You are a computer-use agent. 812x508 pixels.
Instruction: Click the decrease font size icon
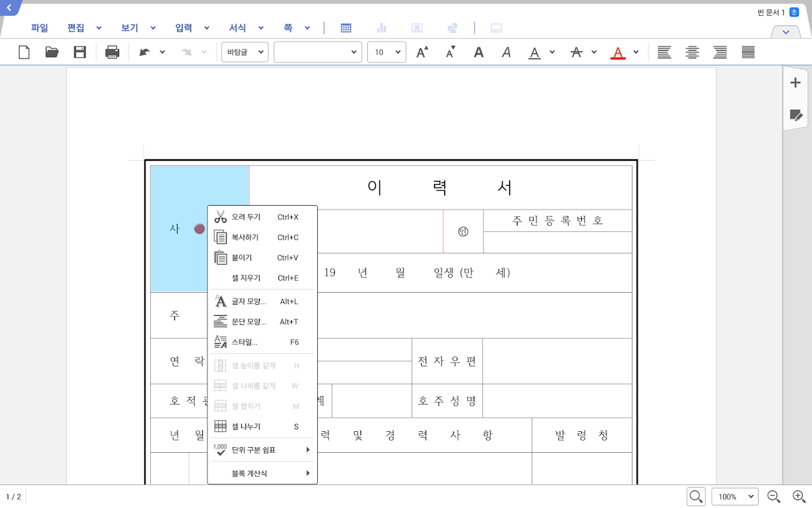tap(450, 52)
